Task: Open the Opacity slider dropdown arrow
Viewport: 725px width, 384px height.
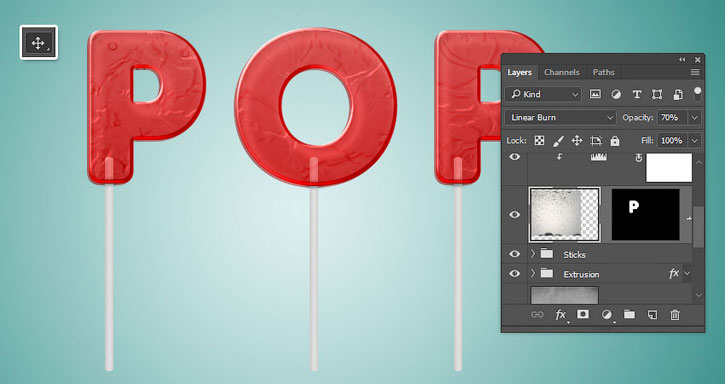Action: coord(694,118)
